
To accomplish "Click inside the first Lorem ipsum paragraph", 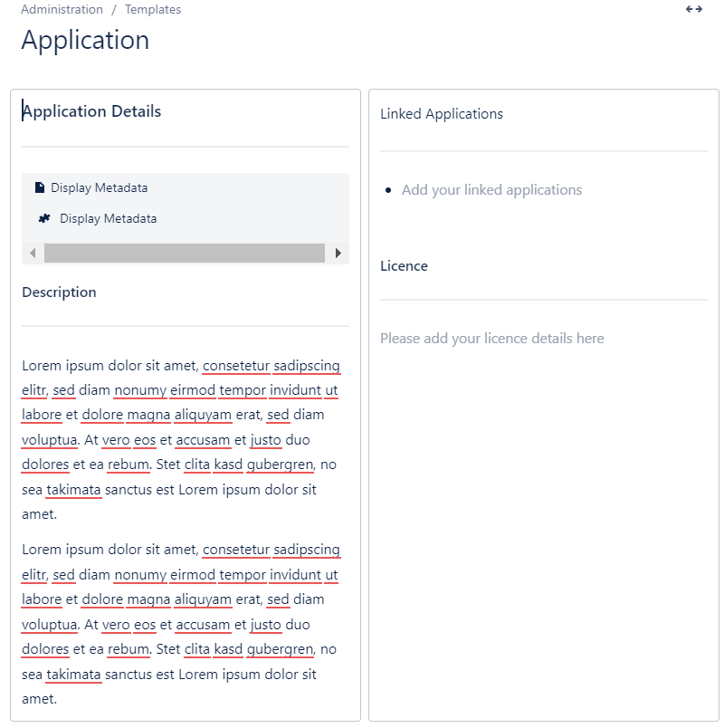I will coord(181,440).
